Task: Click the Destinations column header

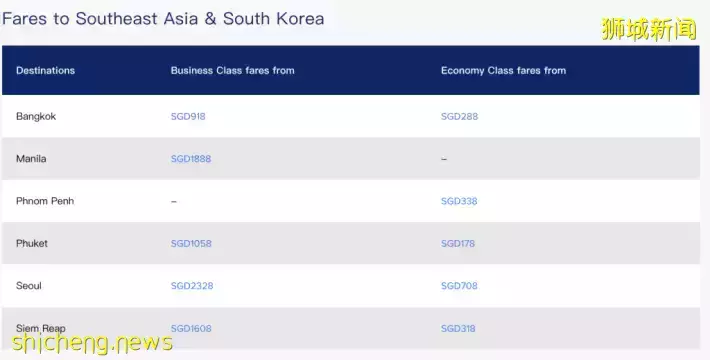Action: tap(45, 71)
